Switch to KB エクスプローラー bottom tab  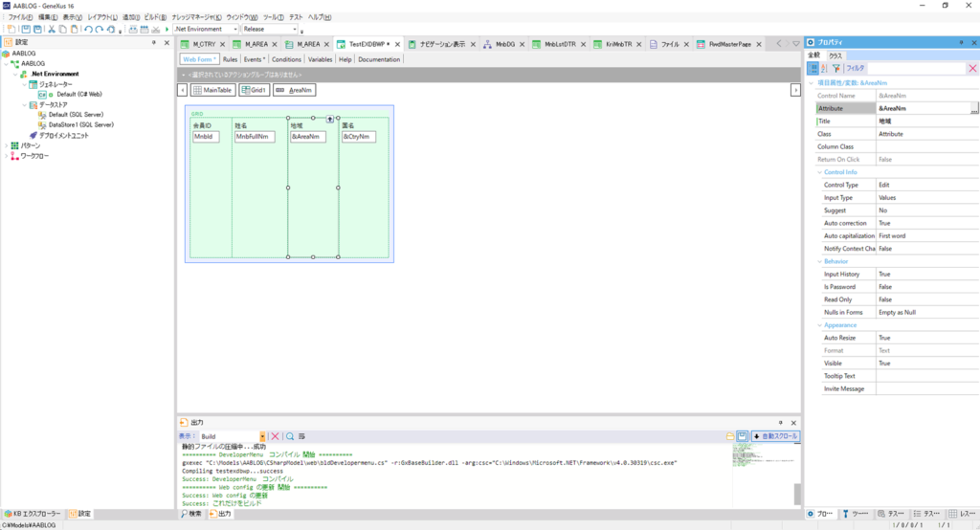33,514
